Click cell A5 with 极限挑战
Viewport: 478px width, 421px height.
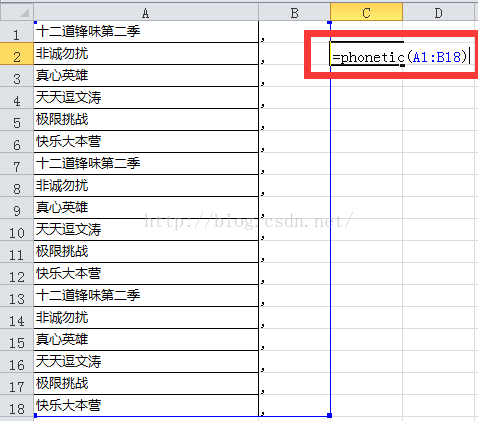[146, 120]
